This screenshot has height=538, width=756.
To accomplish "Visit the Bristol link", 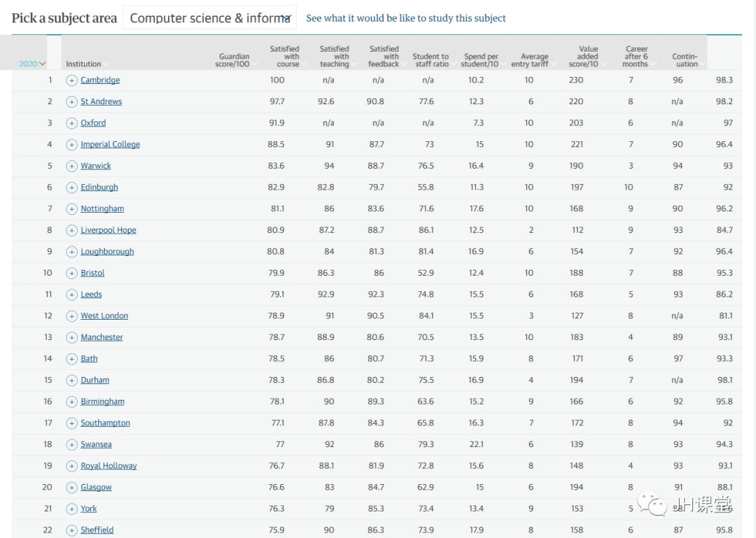I will click(92, 273).
